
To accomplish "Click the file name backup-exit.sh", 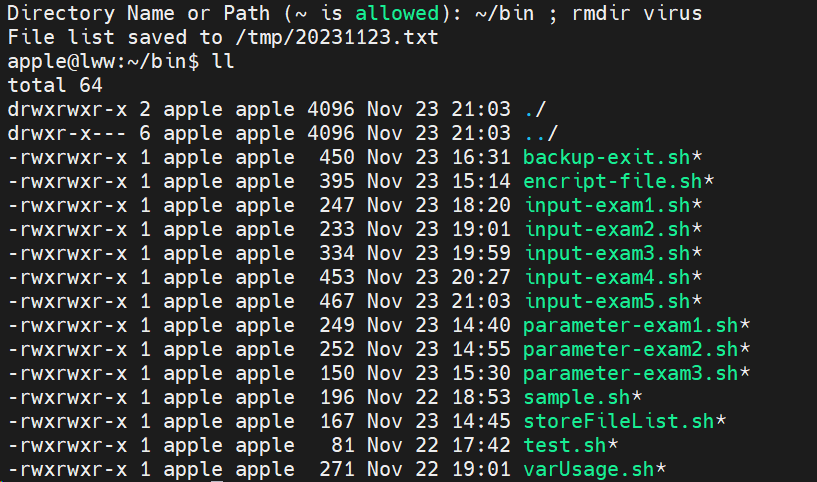I will tap(606, 157).
